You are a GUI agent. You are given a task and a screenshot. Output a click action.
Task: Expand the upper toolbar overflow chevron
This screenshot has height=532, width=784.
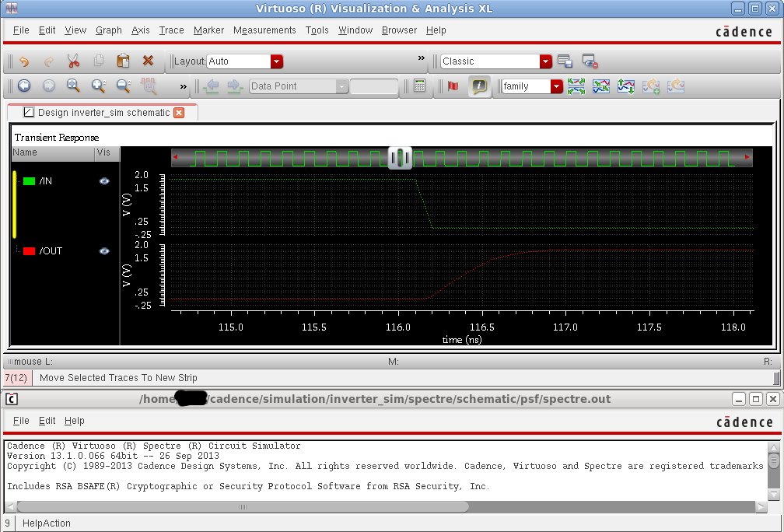coord(421,58)
